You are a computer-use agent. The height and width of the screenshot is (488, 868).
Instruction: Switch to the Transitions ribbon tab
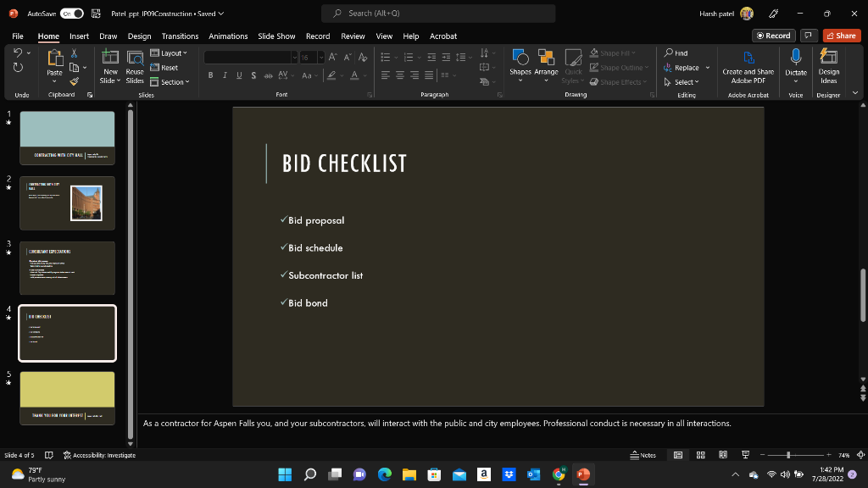179,36
